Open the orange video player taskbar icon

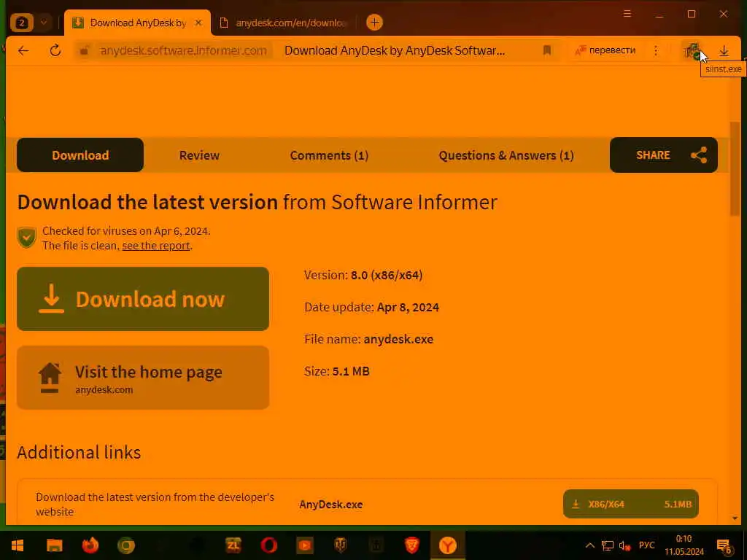(x=305, y=545)
